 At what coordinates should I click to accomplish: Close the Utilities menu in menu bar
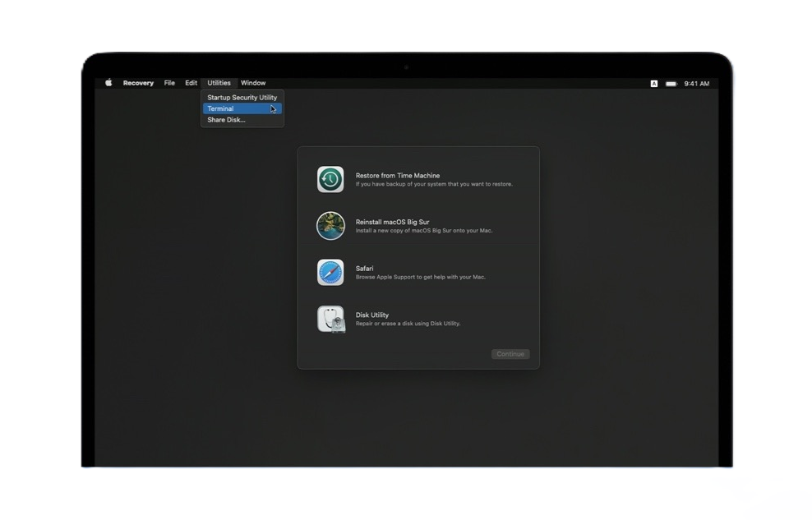click(219, 83)
